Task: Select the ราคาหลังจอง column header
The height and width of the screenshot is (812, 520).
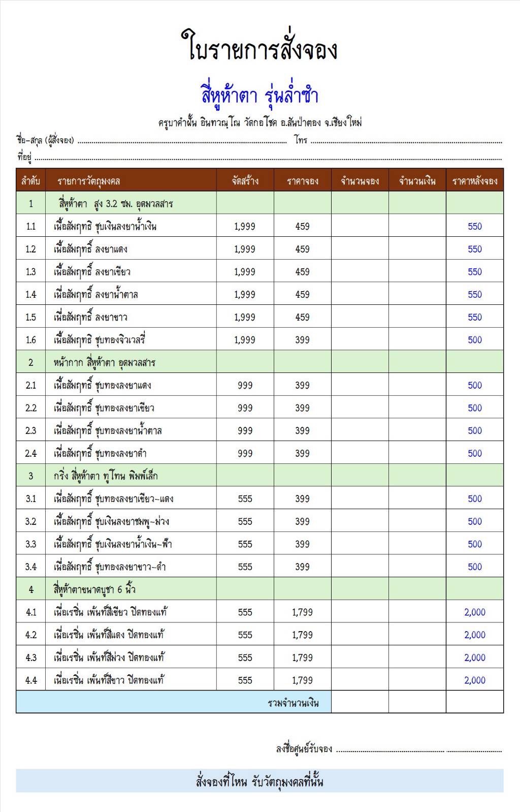Action: tap(474, 181)
